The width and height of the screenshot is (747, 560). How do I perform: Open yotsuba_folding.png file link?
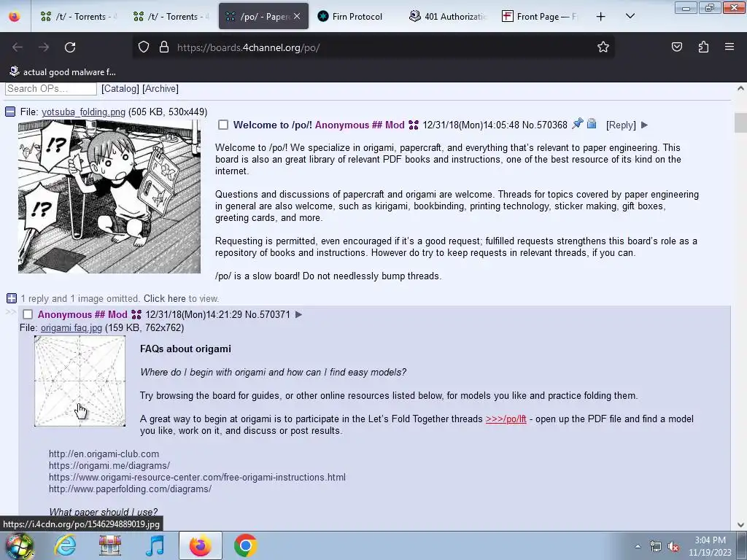point(83,112)
